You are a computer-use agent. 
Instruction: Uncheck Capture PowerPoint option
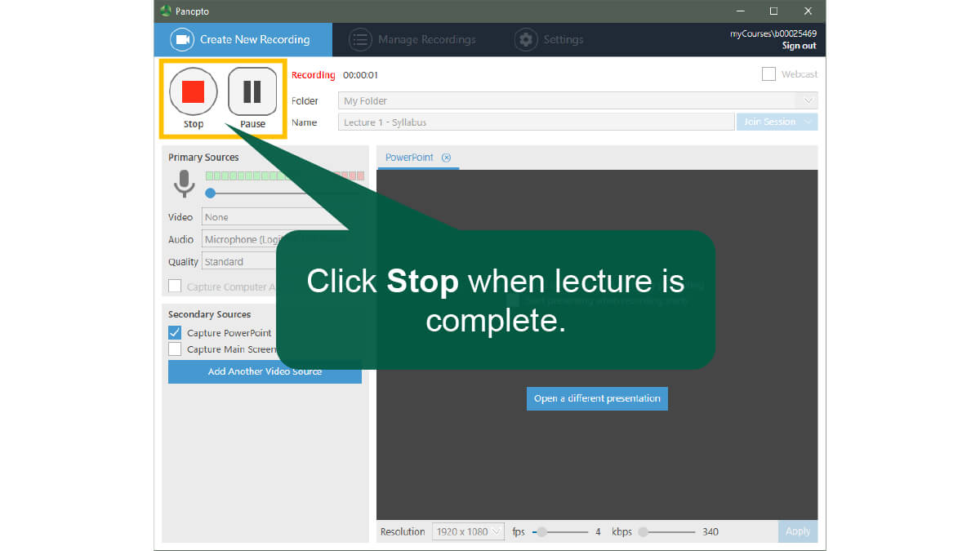click(175, 333)
